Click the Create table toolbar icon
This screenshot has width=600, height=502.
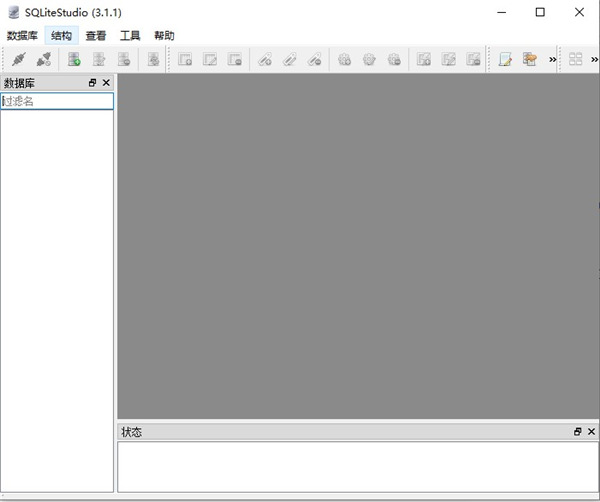185,59
